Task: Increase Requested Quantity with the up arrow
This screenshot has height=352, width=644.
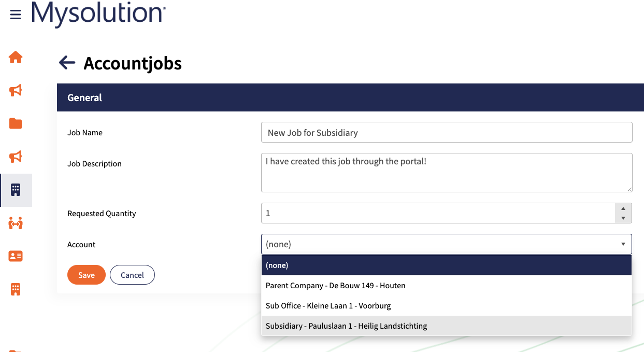Action: click(x=623, y=208)
